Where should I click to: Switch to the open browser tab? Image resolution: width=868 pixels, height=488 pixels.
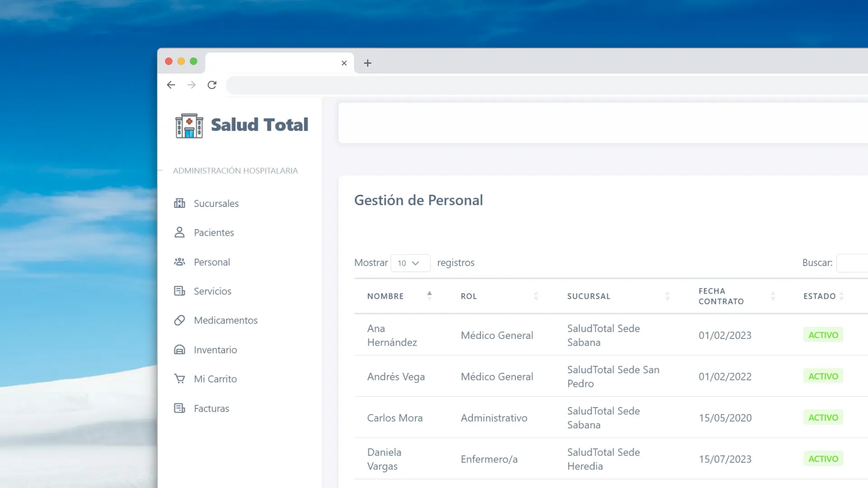coord(271,63)
